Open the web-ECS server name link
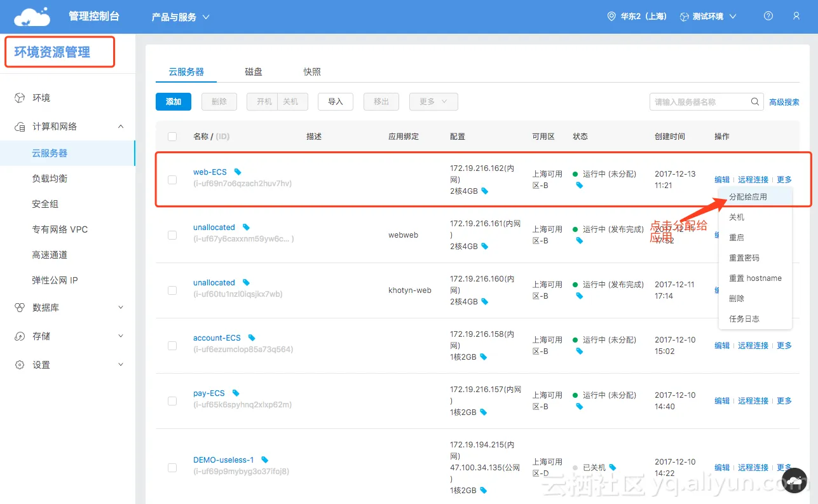The image size is (818, 504). (x=210, y=172)
